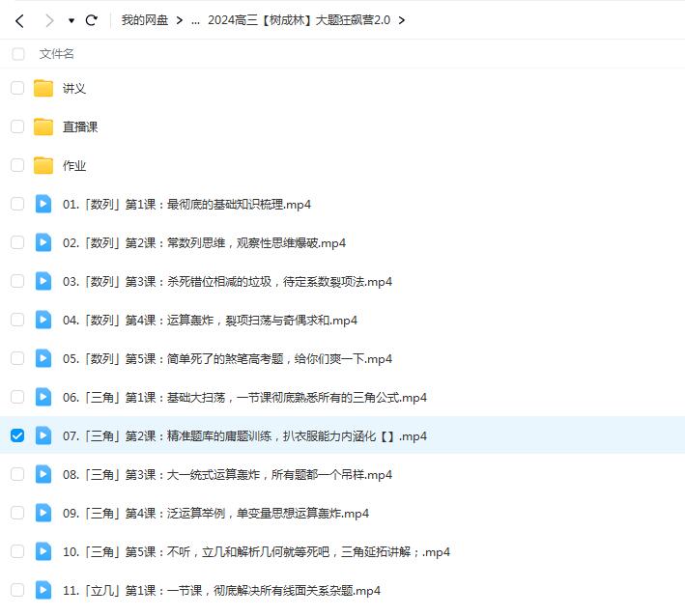Screen dimensions: 685x616
Task: Click the 作业 folder icon
Action: click(x=43, y=165)
